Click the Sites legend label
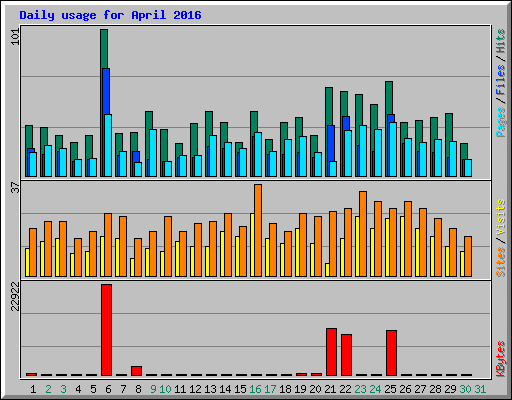512x400 pixels. (500, 262)
